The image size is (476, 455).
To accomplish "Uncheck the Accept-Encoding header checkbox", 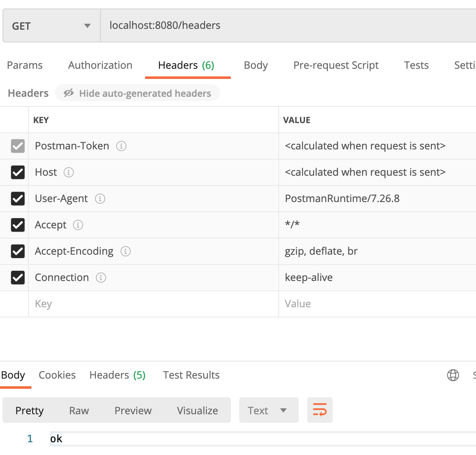I will tap(18, 252).
